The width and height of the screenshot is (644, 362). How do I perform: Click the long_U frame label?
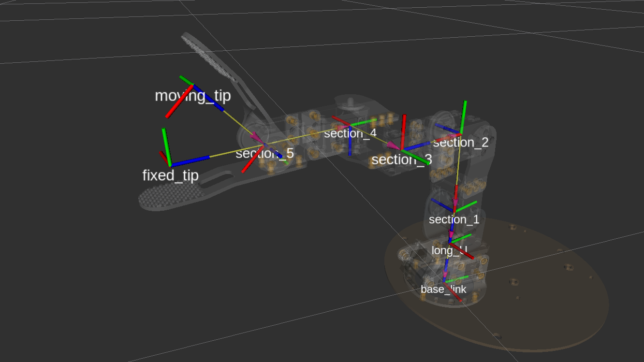click(449, 250)
